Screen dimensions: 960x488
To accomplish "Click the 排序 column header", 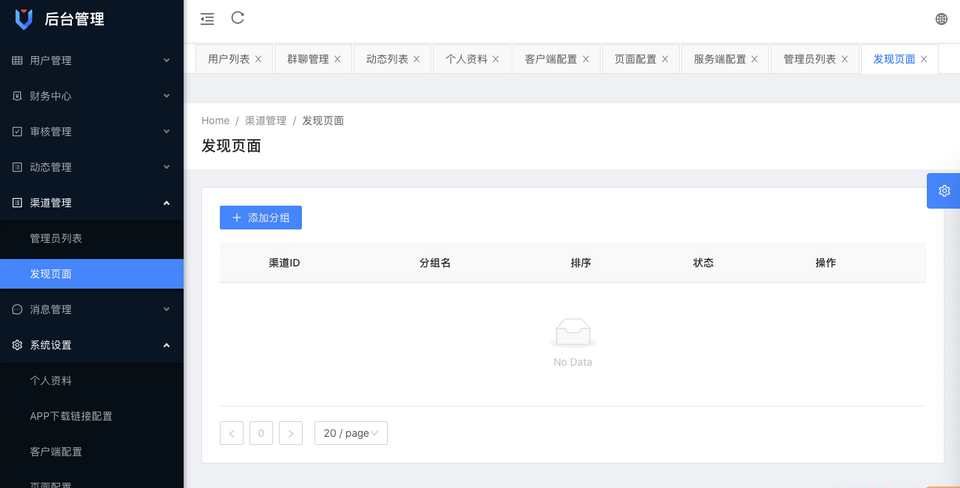I will pos(581,263).
